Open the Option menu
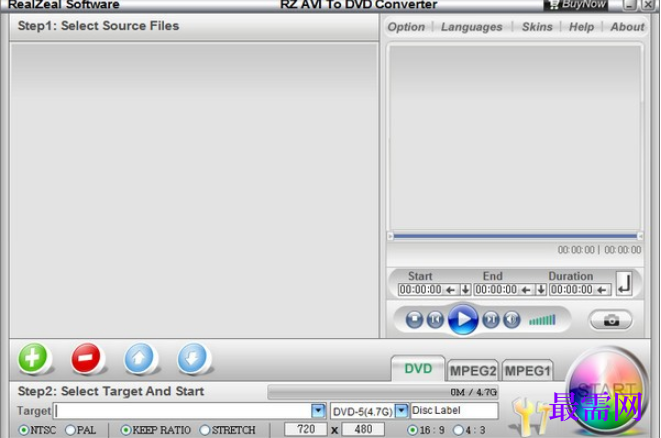This screenshot has width=661, height=438. (406, 27)
